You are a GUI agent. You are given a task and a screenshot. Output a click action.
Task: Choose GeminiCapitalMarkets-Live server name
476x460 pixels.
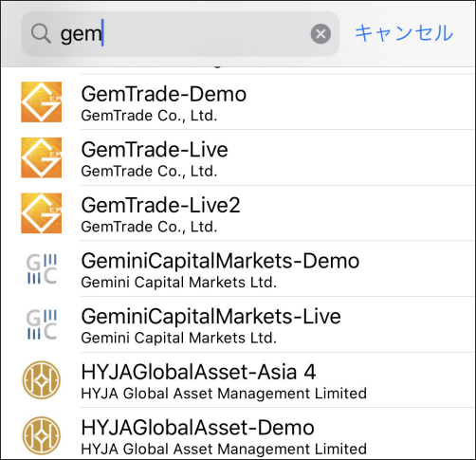coord(211,317)
